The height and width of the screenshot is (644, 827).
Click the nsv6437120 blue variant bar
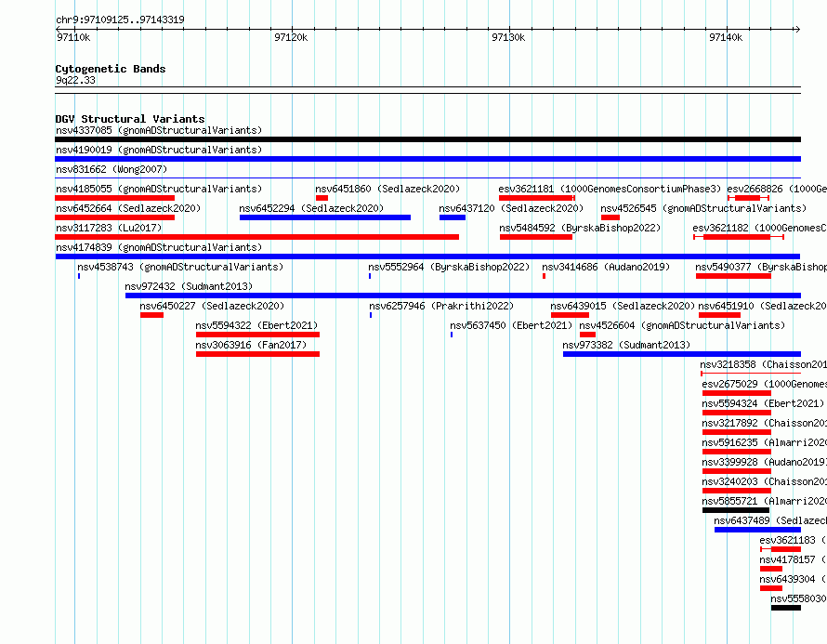[x=453, y=217]
